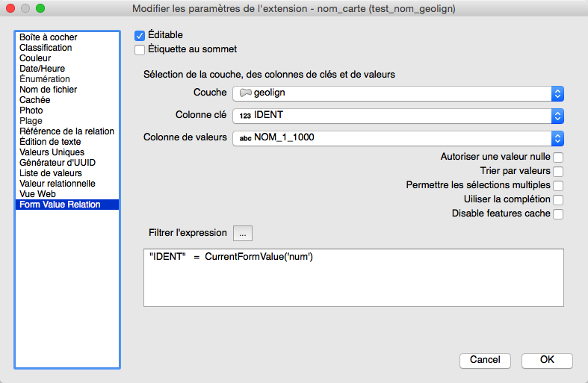588x383 pixels.
Task: Check Autoriser une valeur nulle
Action: click(x=557, y=158)
